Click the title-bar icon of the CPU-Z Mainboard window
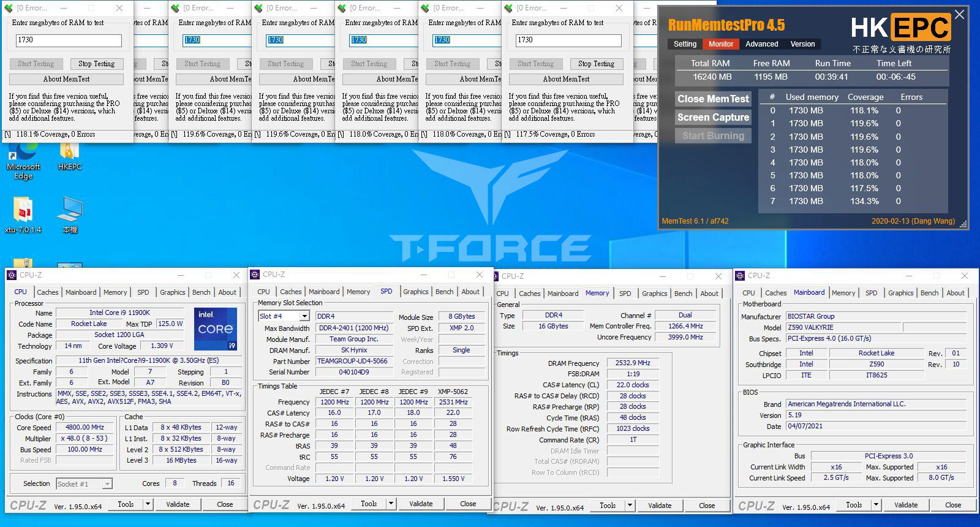Viewport: 980px width, 527px height. pyautogui.click(x=741, y=276)
